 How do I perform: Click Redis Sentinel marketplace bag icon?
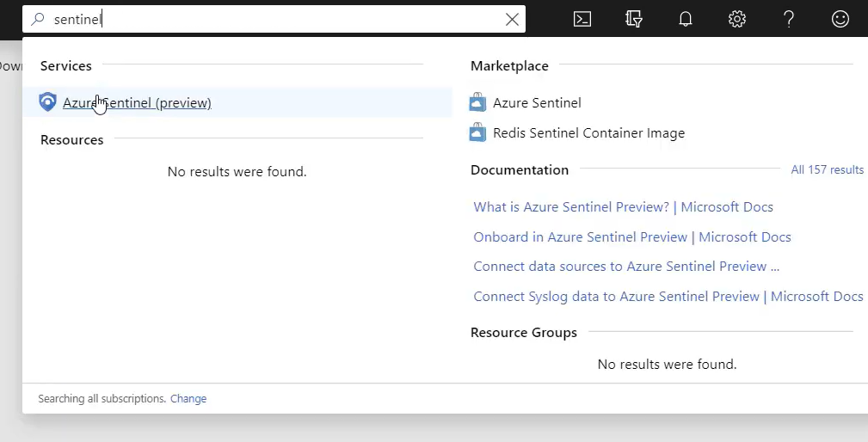pos(477,132)
